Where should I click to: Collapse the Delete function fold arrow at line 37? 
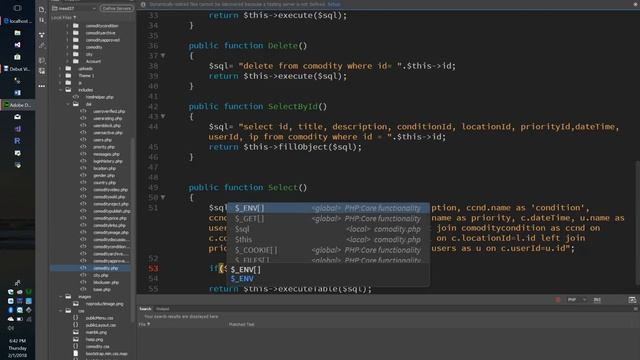coord(163,56)
